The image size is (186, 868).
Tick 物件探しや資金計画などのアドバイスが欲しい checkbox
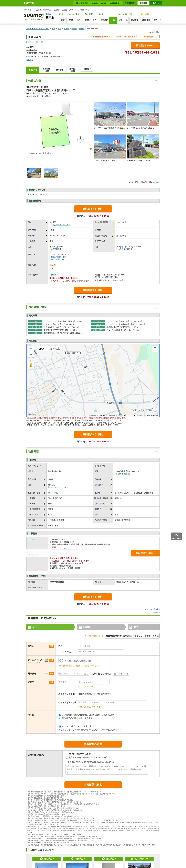[x=67, y=757]
